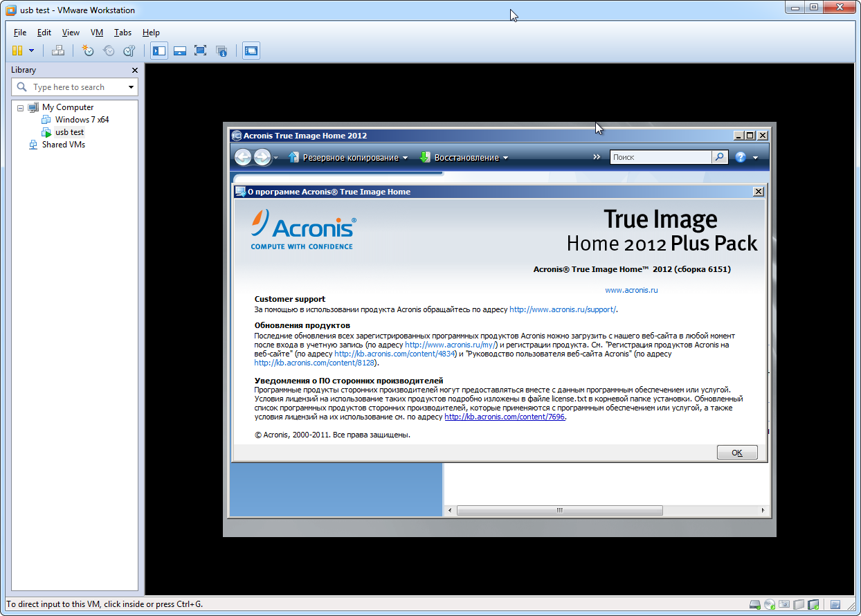Screen dimensions: 861x616
Task: Open the VM menu
Action: pos(97,33)
